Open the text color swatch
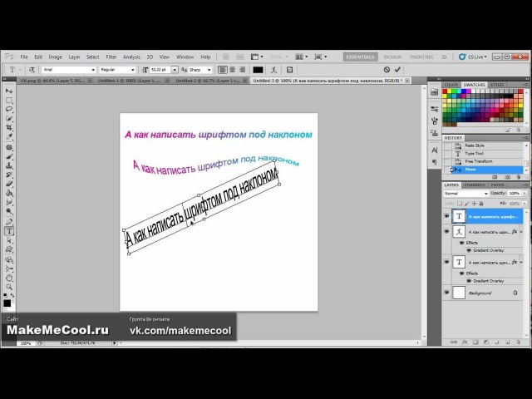 (x=258, y=70)
